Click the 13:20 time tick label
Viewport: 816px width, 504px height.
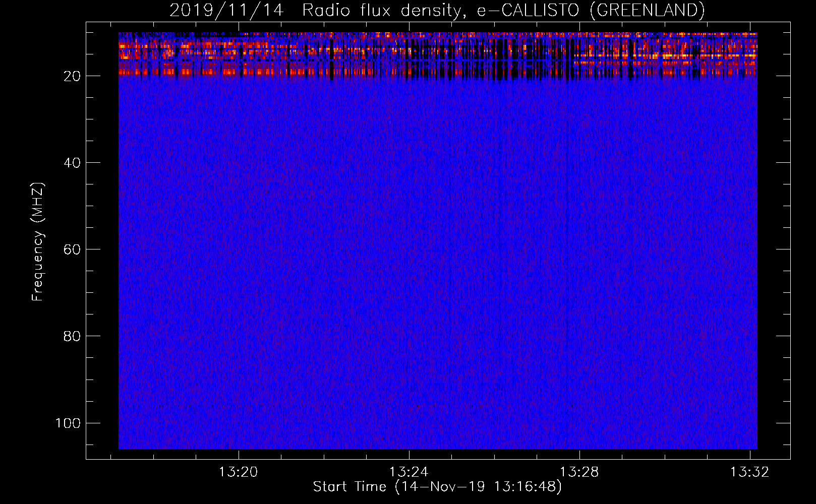(x=238, y=472)
